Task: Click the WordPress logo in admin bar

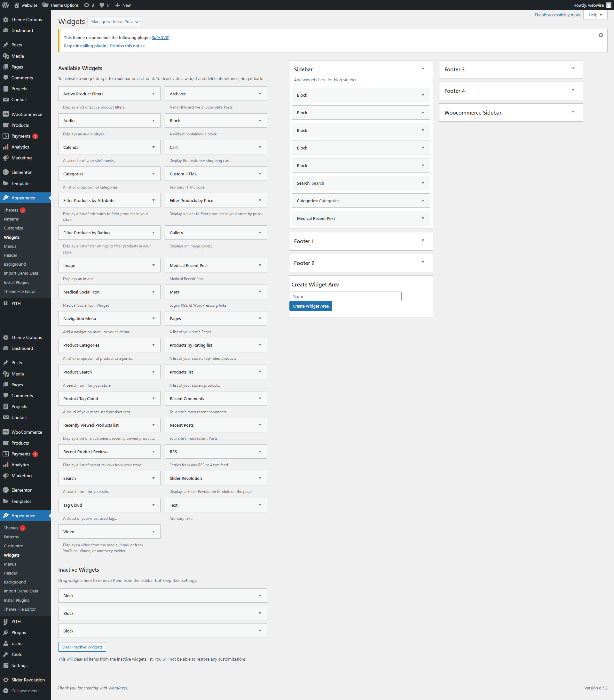Action: (x=5, y=5)
